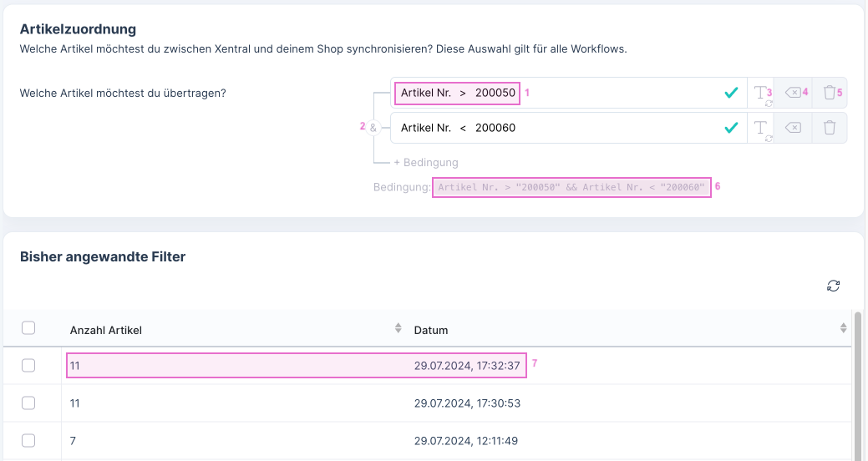Screen dimensions: 868x461
Task: Sort table by Anzahl Artikel column
Action: (x=398, y=329)
